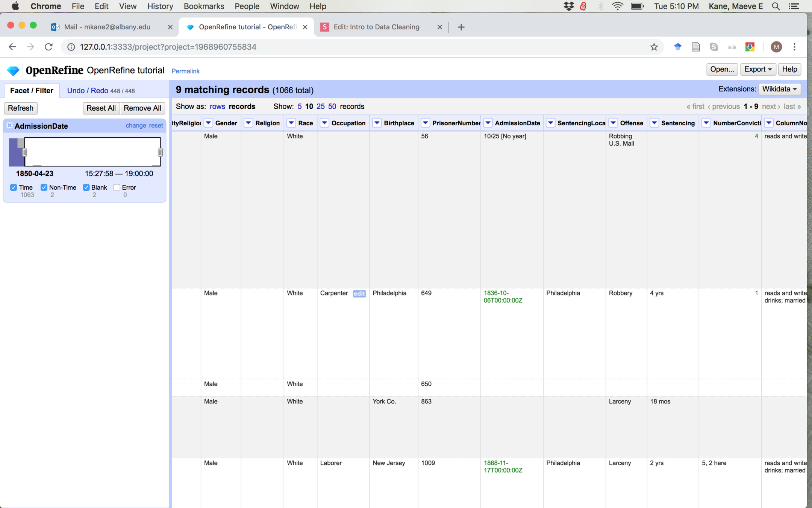812x508 pixels.
Task: Open the AdmissionDate column dropdown arrow
Action: coord(488,123)
